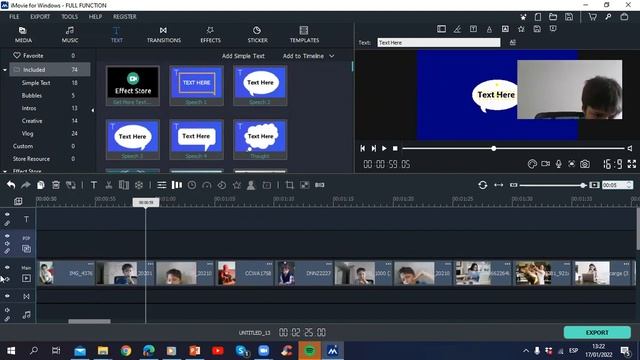Stop the preview playback
This screenshot has width=640, height=360.
395,148
